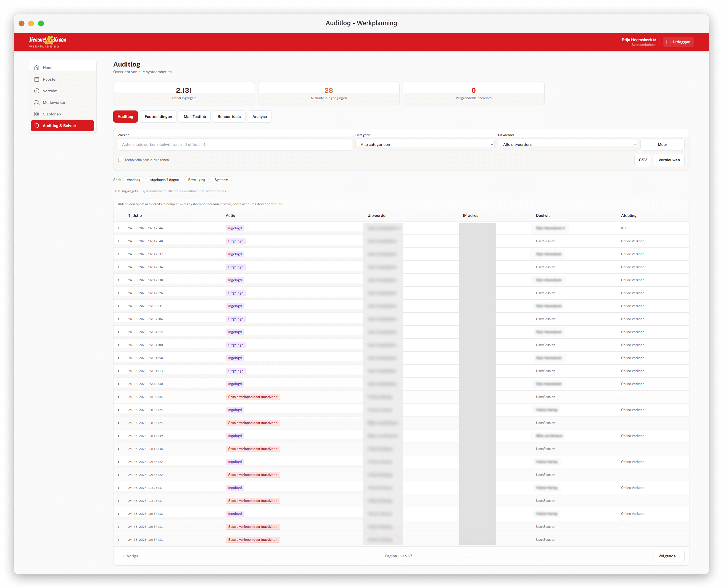723x588 pixels.
Task: Switch to the Analyse tab
Action: coord(259,117)
